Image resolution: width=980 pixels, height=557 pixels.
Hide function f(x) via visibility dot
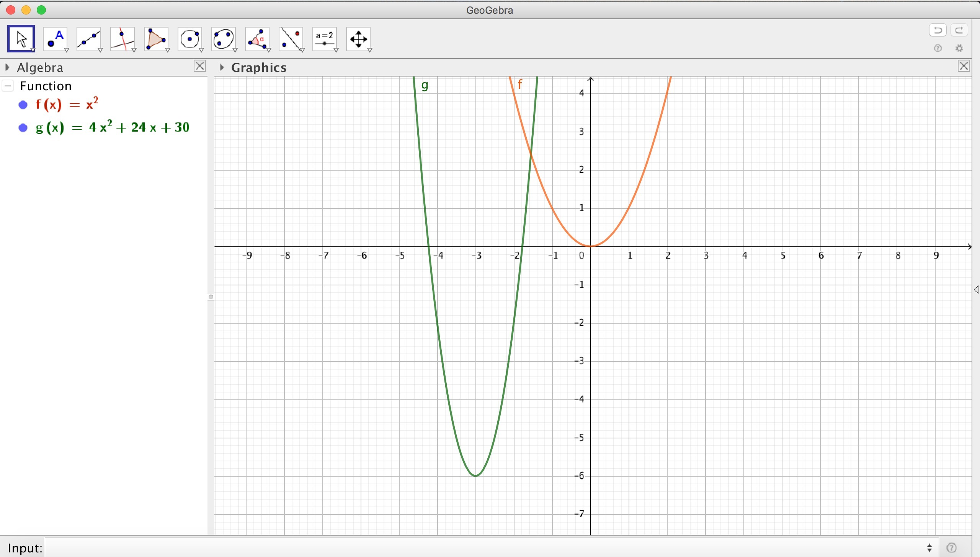point(23,105)
